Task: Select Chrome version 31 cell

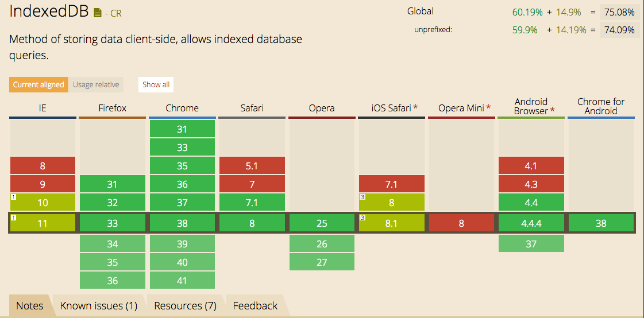Action: pyautogui.click(x=182, y=129)
